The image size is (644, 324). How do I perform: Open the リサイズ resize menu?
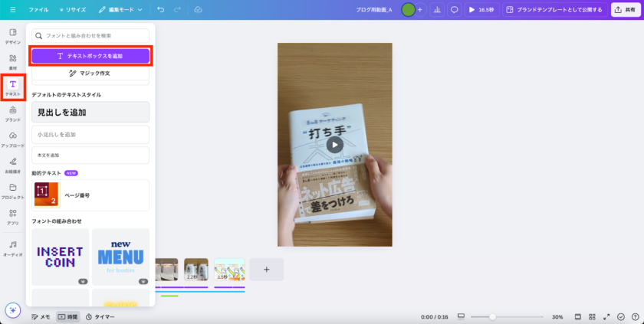point(72,10)
